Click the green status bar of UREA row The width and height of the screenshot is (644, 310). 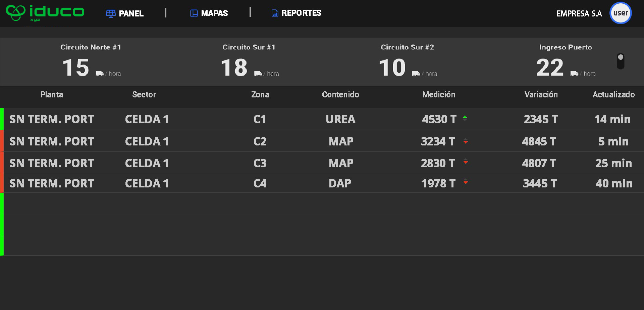(x=2, y=119)
